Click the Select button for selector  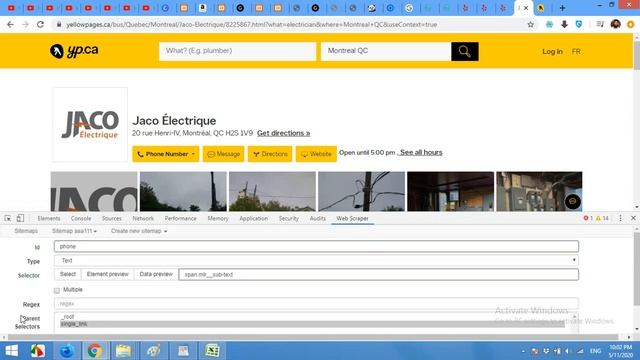coord(68,274)
